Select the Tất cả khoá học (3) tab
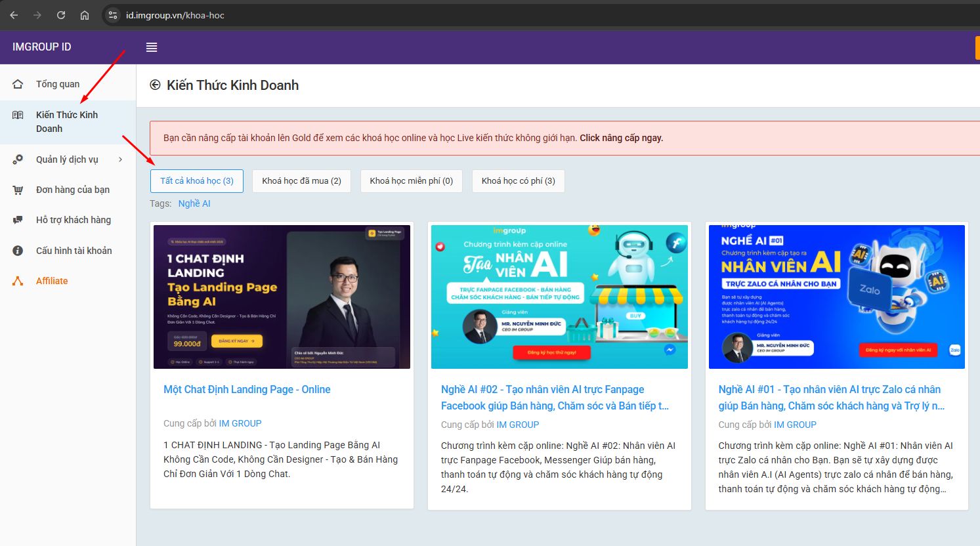 pyautogui.click(x=197, y=181)
